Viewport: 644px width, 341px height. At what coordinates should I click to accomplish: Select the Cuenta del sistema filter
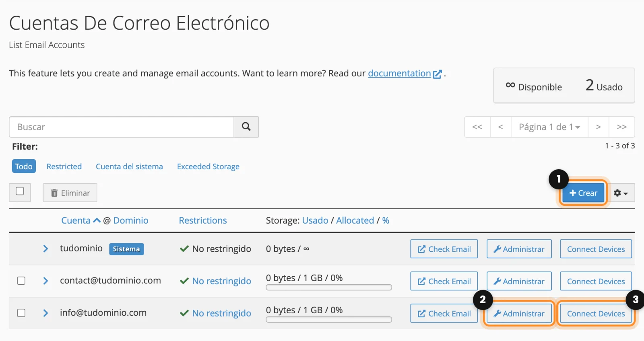[x=129, y=166]
